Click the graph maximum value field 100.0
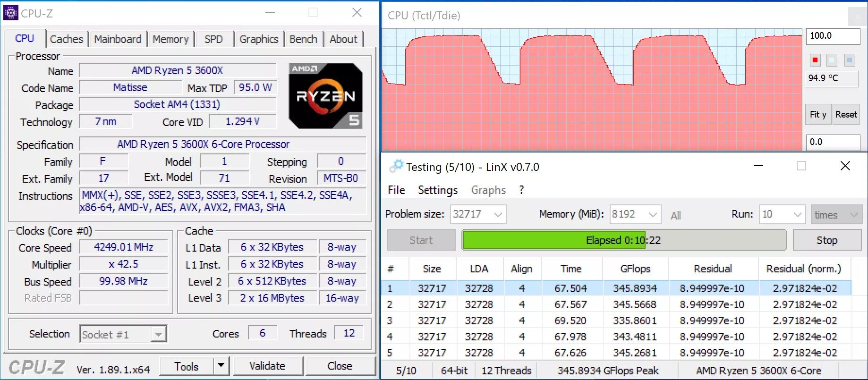Screen dimensions: 868x380 [833, 36]
